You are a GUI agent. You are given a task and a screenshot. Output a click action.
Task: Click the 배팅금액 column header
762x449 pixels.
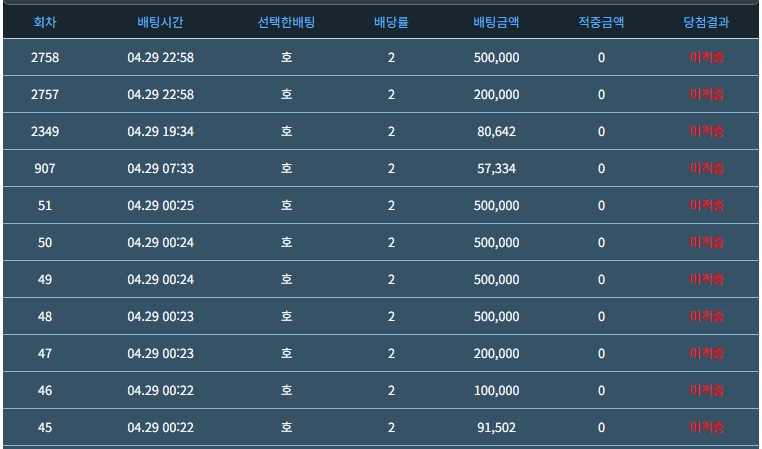496,21
